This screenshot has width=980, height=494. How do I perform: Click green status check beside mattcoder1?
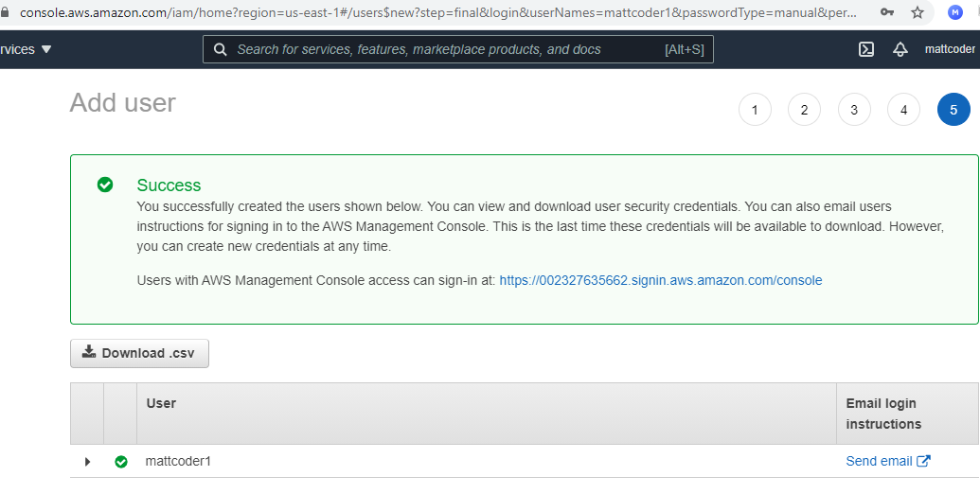tap(121, 462)
